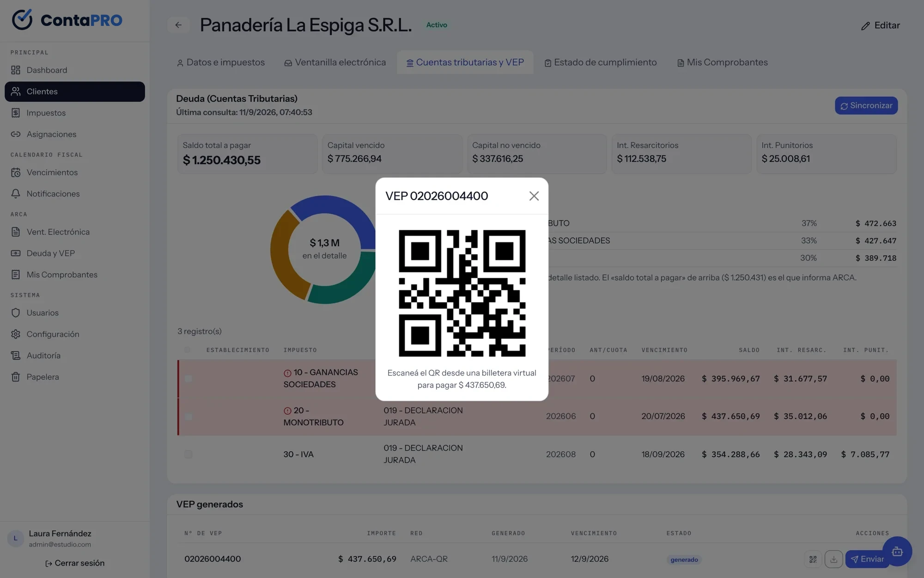Show QR for VEP 02026004400 row
Viewport: 924px width, 578px height.
pyautogui.click(x=813, y=560)
